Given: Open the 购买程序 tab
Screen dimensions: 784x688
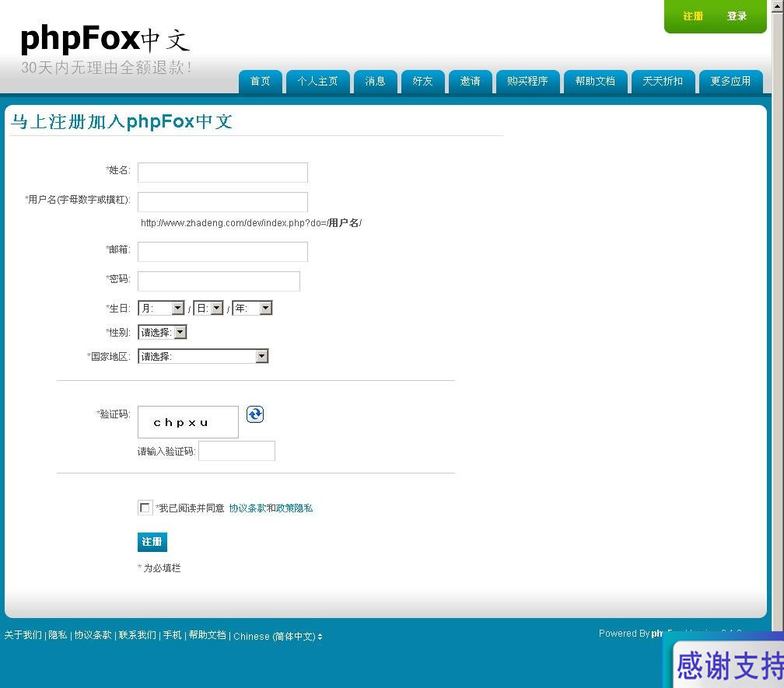Looking at the screenshot, I should click(527, 82).
